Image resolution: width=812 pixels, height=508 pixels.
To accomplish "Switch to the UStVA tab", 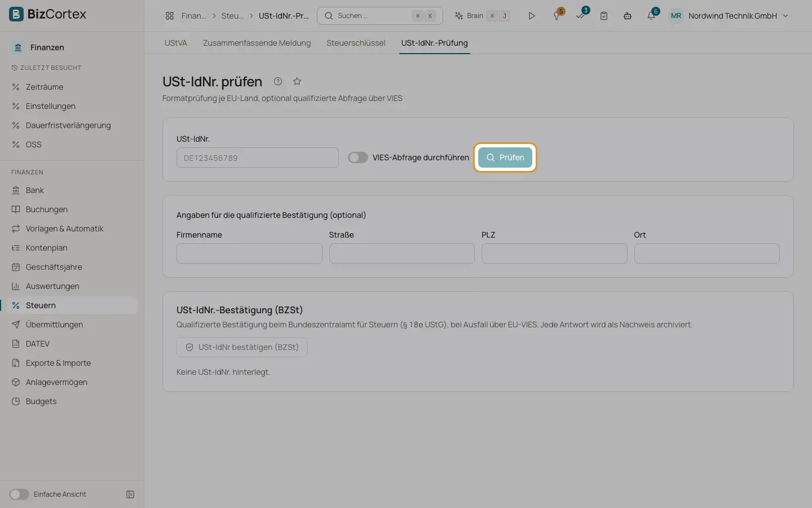I will click(176, 43).
